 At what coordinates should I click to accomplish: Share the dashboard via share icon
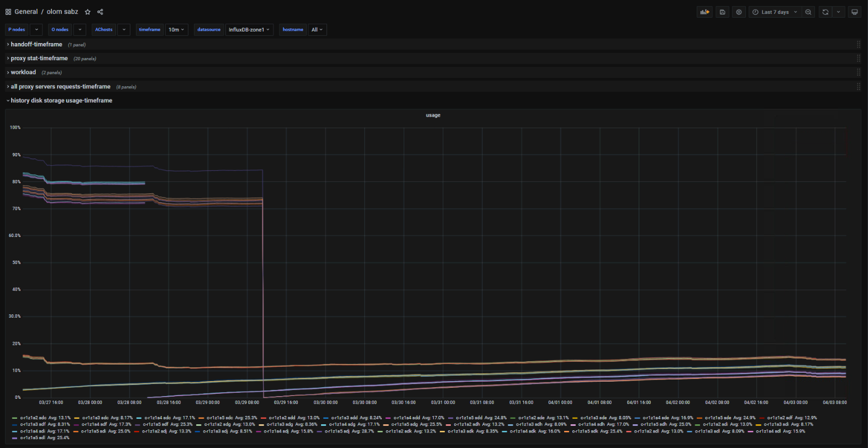(100, 12)
